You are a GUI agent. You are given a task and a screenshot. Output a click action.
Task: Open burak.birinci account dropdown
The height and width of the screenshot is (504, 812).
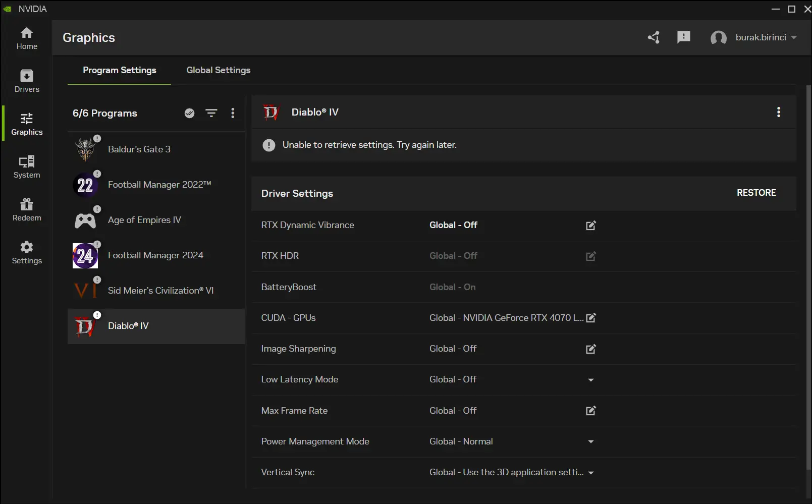point(766,37)
